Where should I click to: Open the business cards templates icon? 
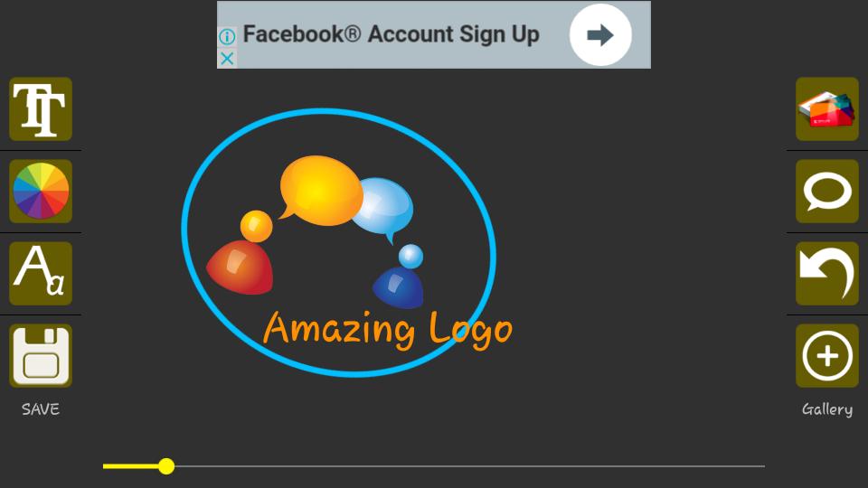click(827, 109)
